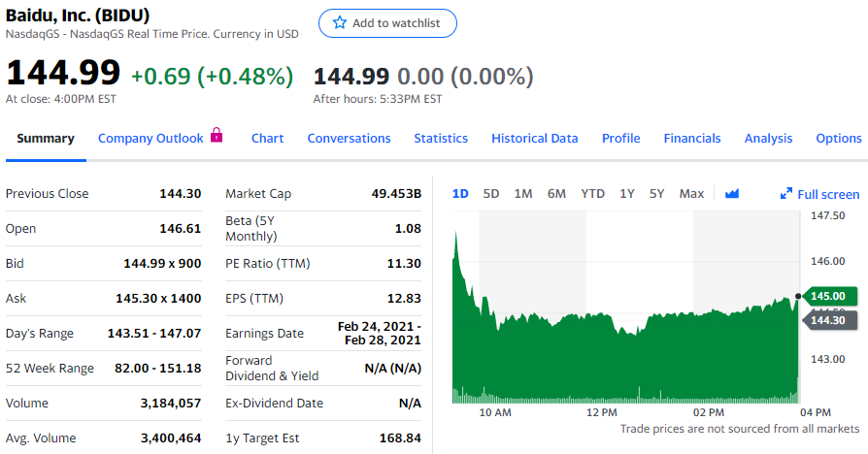Click the star icon in Add to watchlist
This screenshot has height=454, width=868.
tap(340, 22)
